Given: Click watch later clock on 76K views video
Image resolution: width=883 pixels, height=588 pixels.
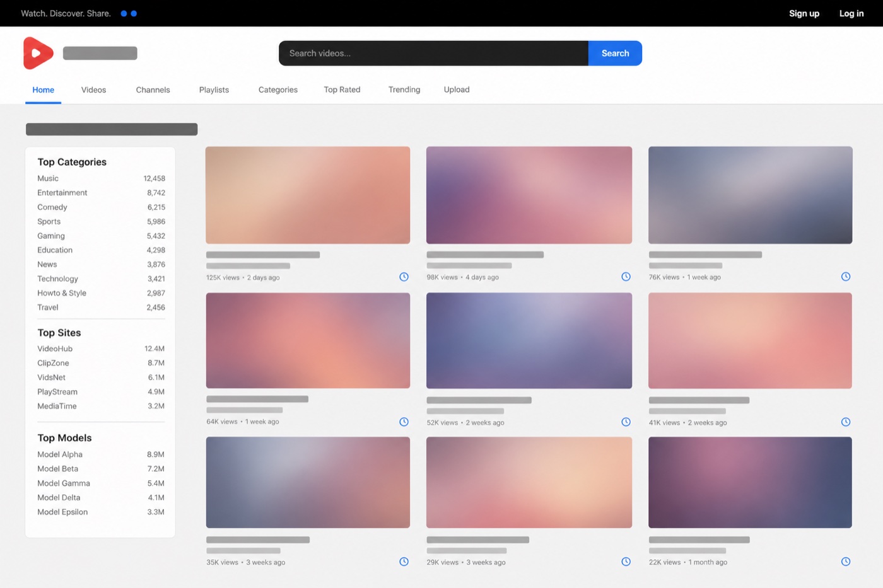Looking at the screenshot, I should tap(846, 277).
